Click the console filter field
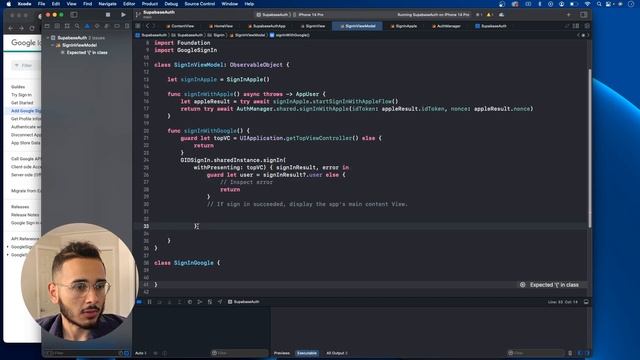Viewport: 640px width, 360px height. coord(536,353)
